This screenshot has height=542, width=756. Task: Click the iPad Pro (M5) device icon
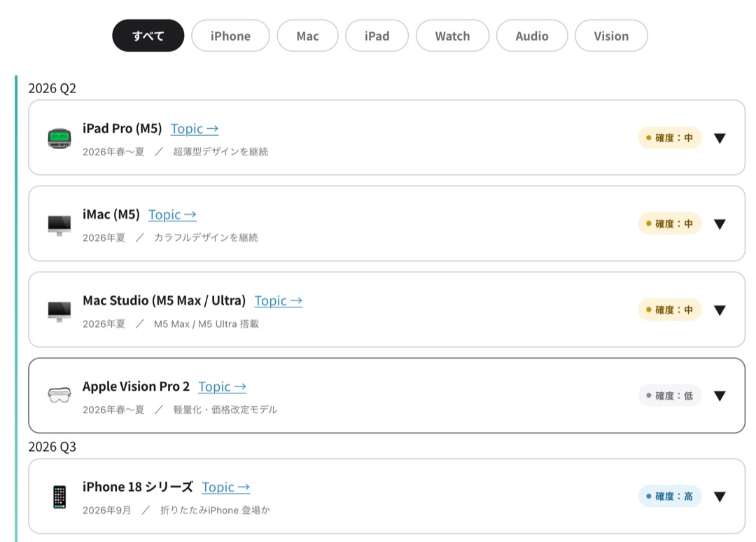tap(59, 138)
